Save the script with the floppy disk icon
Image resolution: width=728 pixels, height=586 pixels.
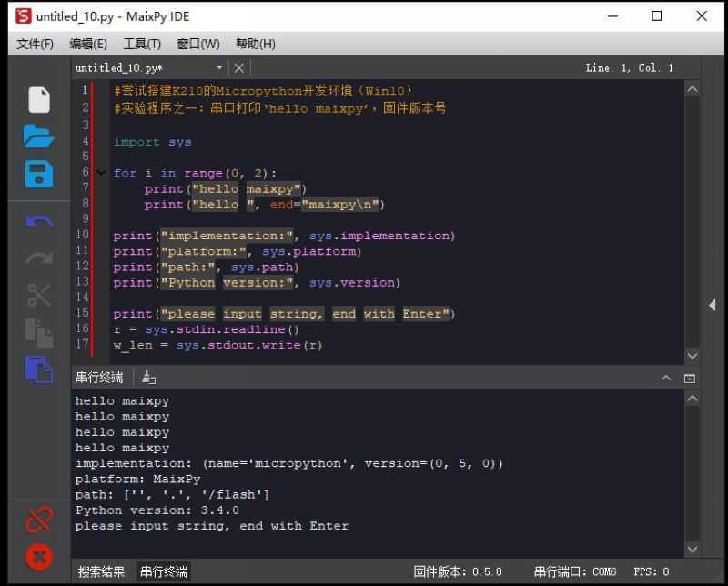pyautogui.click(x=39, y=174)
